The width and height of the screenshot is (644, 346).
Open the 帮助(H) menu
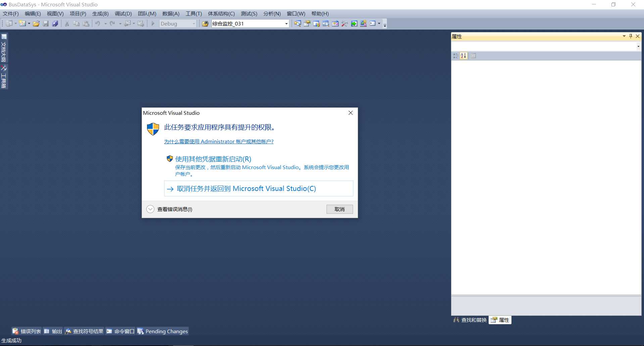(x=320, y=14)
